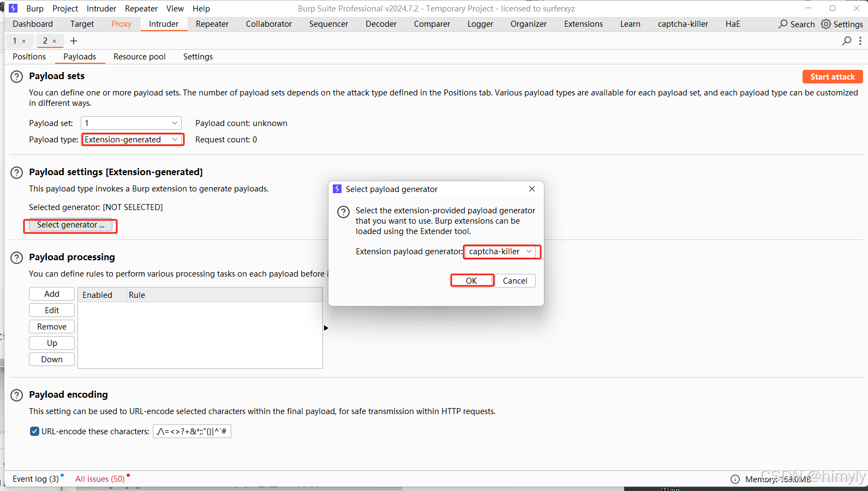Click the Start attack button
Screen dimensions: 868x491
pos(833,77)
